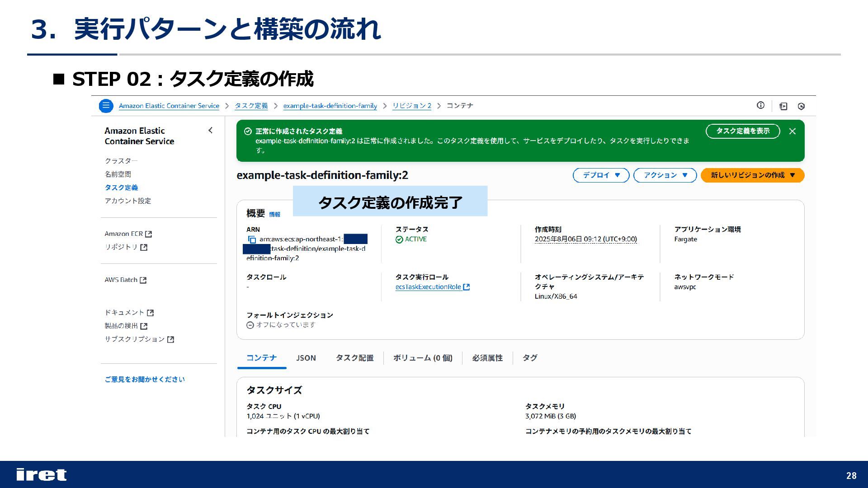Viewport: 868px width, 488px height.
Task: Open example-task-definition-family breadcrumb link
Action: coord(330,106)
